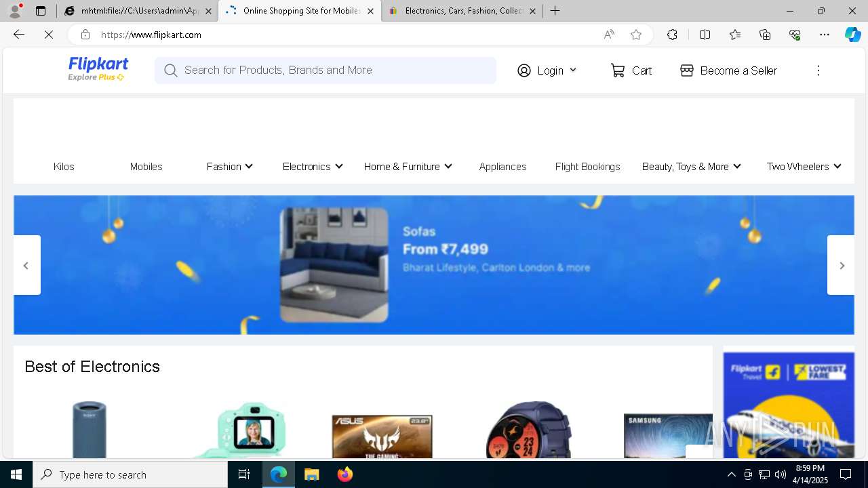This screenshot has height=488, width=868.
Task: Open File Explorer from taskbar
Action: pos(311,474)
